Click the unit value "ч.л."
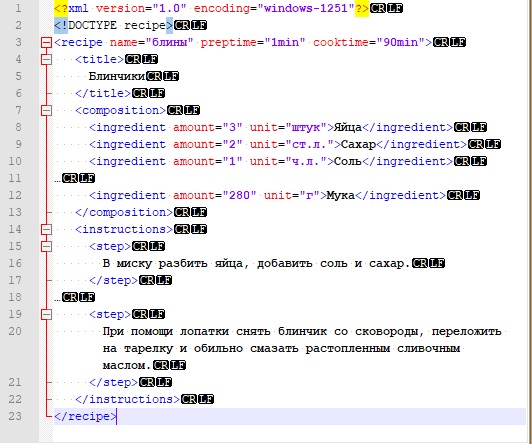 click(x=306, y=161)
